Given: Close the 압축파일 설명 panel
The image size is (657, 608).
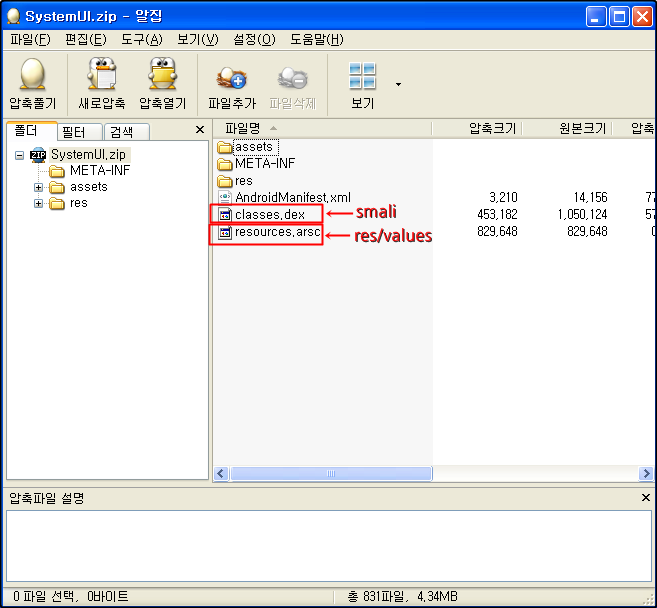Looking at the screenshot, I should [x=645, y=497].
